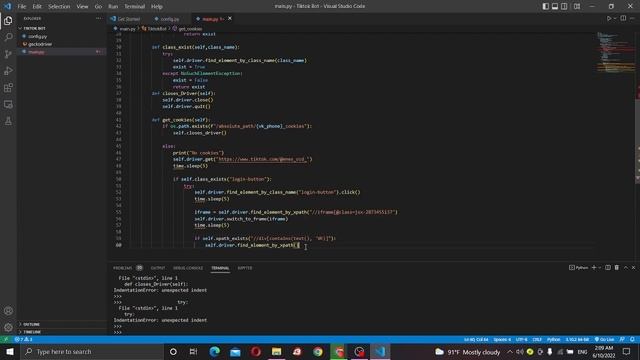Close the terminal panel with X

coord(633,267)
